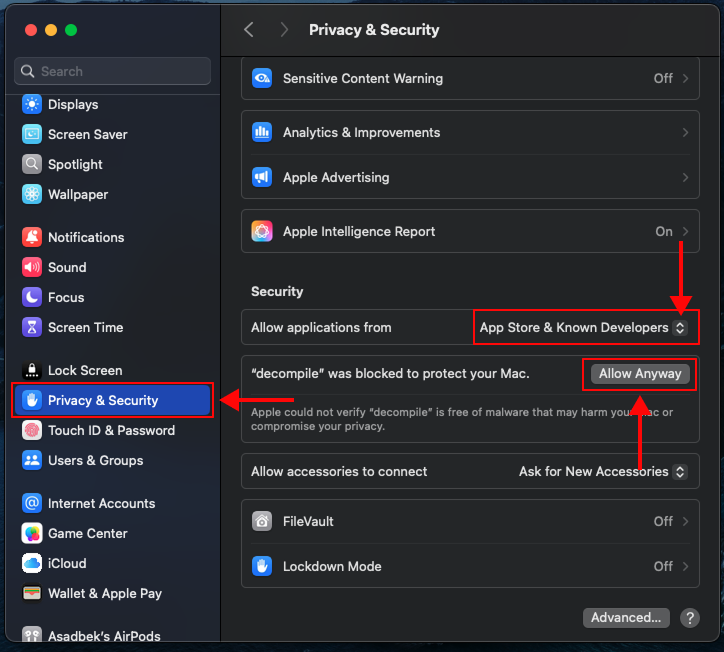
Task: Click the Off value of Sensitive Content Warning
Action: (x=663, y=78)
